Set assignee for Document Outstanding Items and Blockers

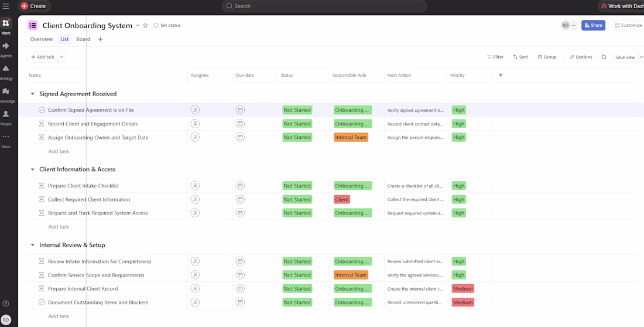pos(195,302)
